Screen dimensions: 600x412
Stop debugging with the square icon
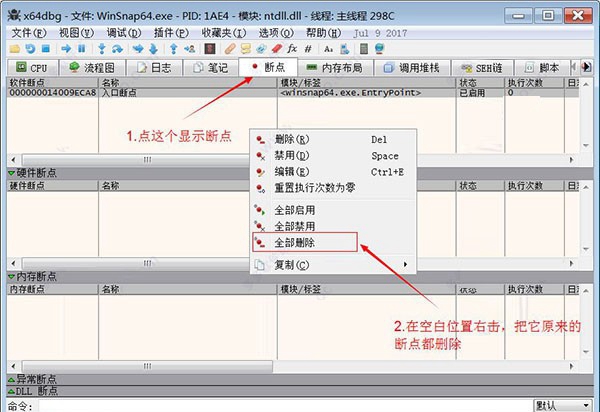point(46,49)
